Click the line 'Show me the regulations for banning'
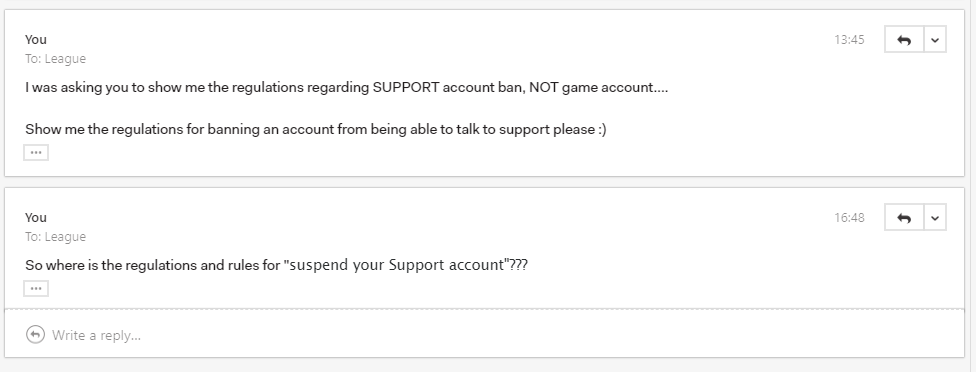This screenshot has width=976, height=372. click(x=316, y=129)
